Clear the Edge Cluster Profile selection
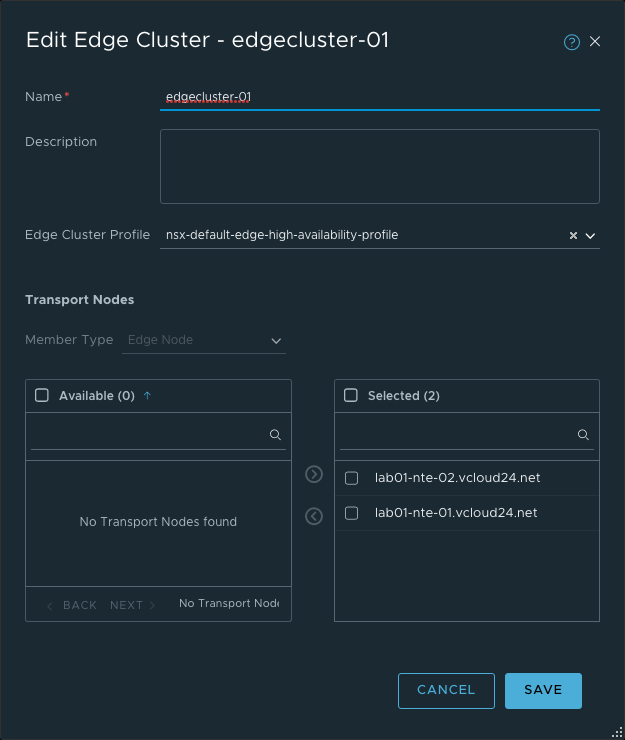Image resolution: width=625 pixels, height=740 pixels. pyautogui.click(x=573, y=236)
